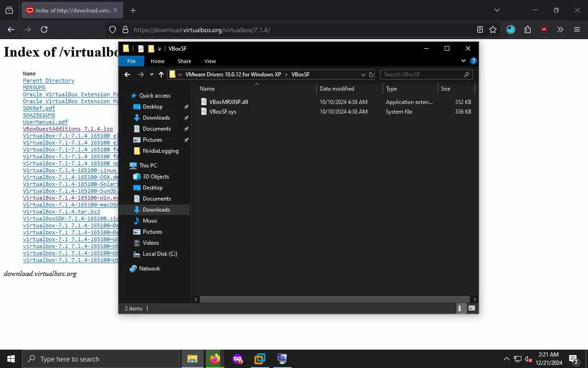
Task: Select the VBoxSF.sys file
Action: click(x=222, y=112)
